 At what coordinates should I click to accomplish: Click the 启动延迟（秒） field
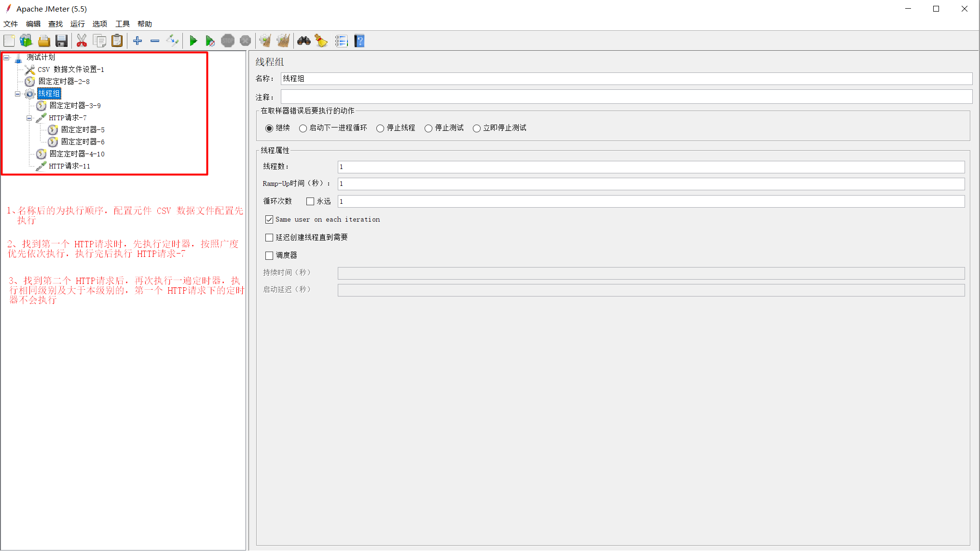click(x=651, y=290)
